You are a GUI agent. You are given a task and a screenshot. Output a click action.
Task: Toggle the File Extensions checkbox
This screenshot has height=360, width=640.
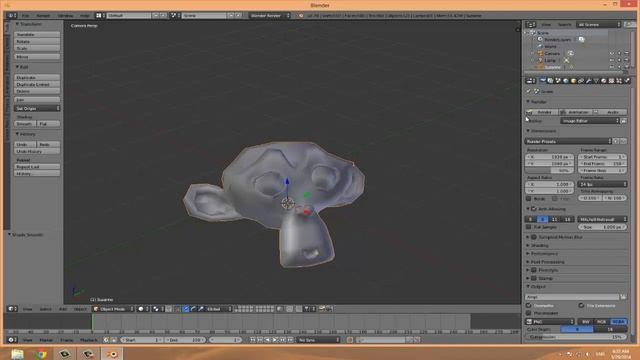coord(581,306)
